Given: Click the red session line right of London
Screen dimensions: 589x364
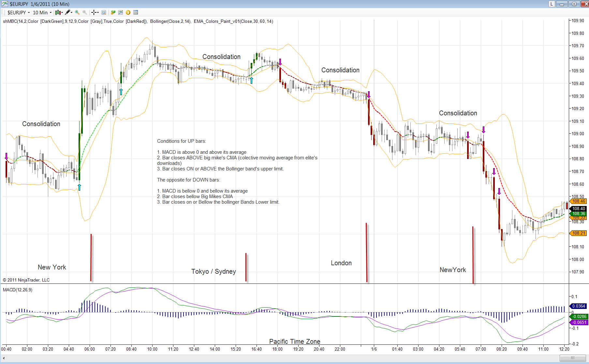Looking at the screenshot, I should pos(366,252).
